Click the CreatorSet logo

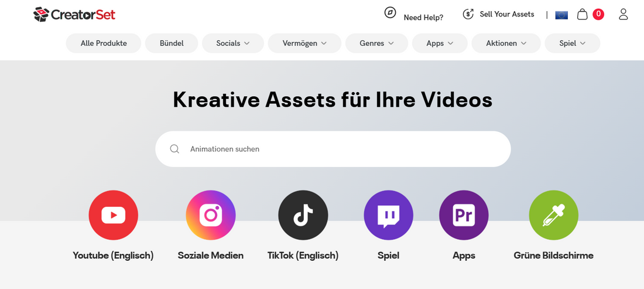tap(74, 14)
